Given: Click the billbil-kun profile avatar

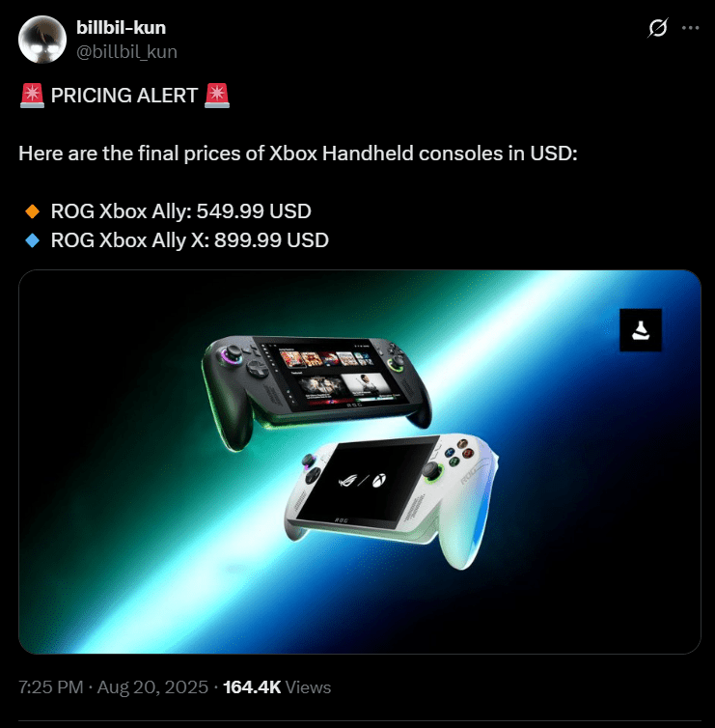Looking at the screenshot, I should pyautogui.click(x=42, y=40).
